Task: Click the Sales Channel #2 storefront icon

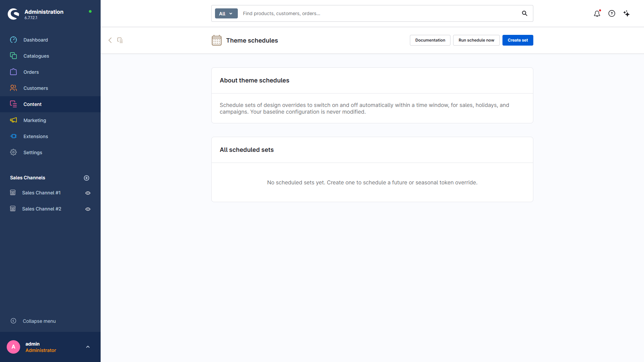Action: click(x=13, y=209)
